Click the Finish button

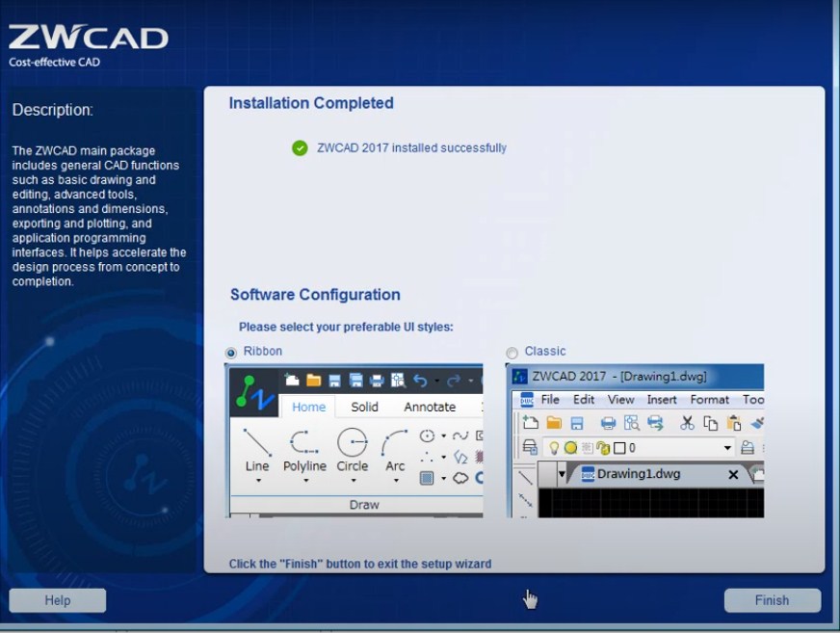point(772,600)
